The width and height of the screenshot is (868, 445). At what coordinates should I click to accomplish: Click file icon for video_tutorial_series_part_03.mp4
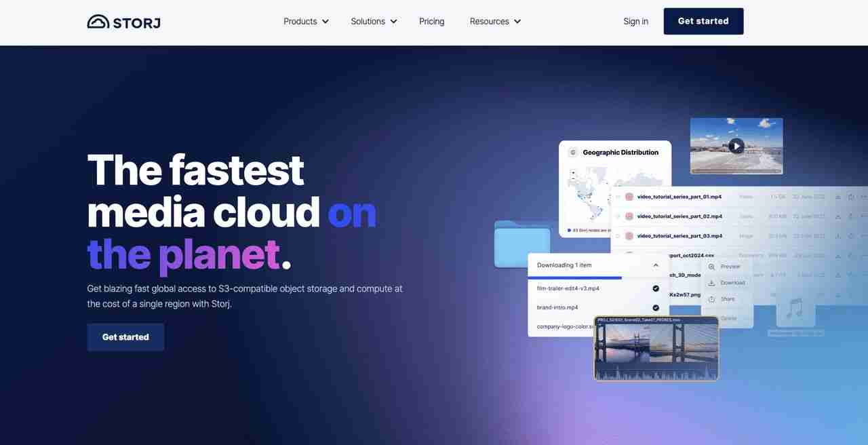click(629, 236)
